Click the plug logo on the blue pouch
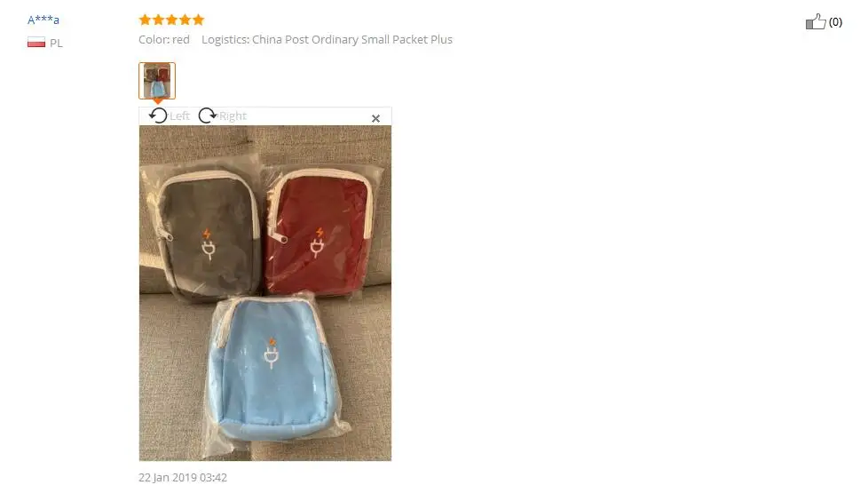This screenshot has width=868, height=493. point(272,354)
